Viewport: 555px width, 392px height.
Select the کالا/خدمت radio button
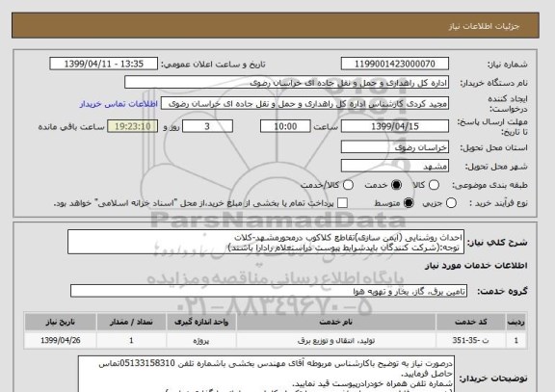pyautogui.click(x=348, y=185)
